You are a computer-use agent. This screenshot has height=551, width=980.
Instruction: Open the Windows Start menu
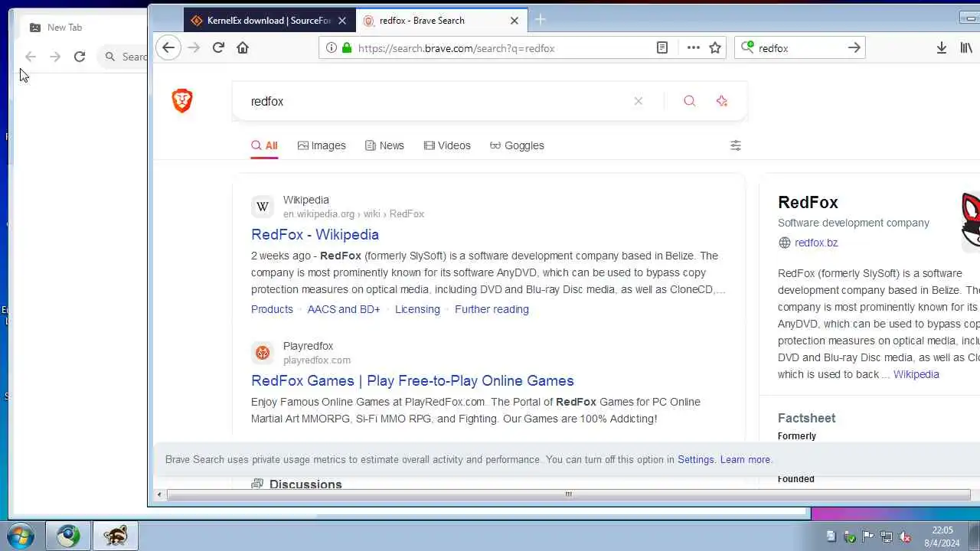click(21, 536)
